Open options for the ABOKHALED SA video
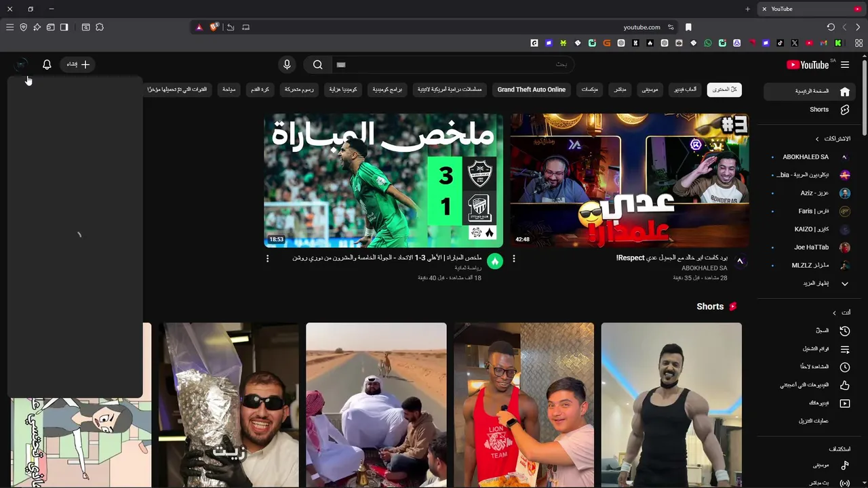Viewport: 868px width, 488px height. [513, 259]
